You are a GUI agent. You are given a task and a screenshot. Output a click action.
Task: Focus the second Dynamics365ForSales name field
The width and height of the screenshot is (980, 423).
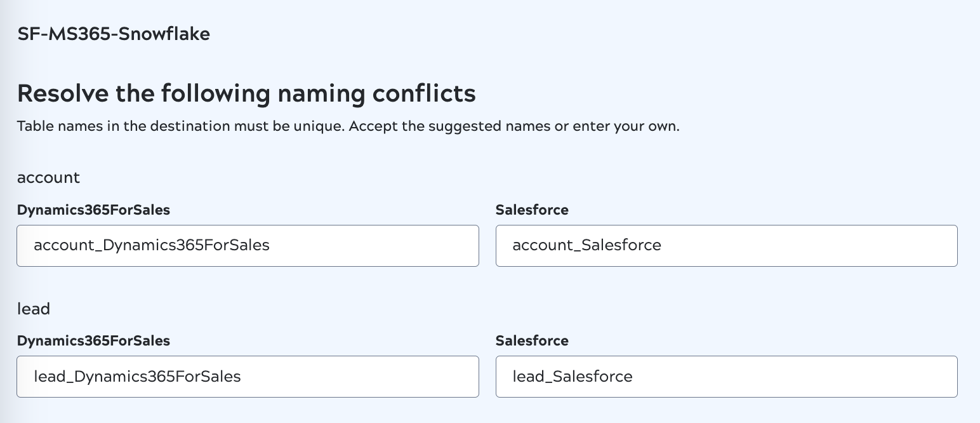248,377
